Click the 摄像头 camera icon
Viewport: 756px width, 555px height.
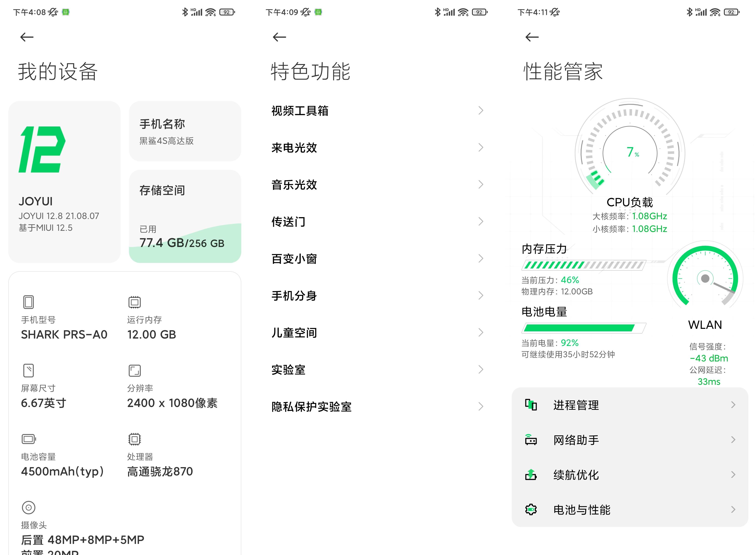click(x=29, y=508)
